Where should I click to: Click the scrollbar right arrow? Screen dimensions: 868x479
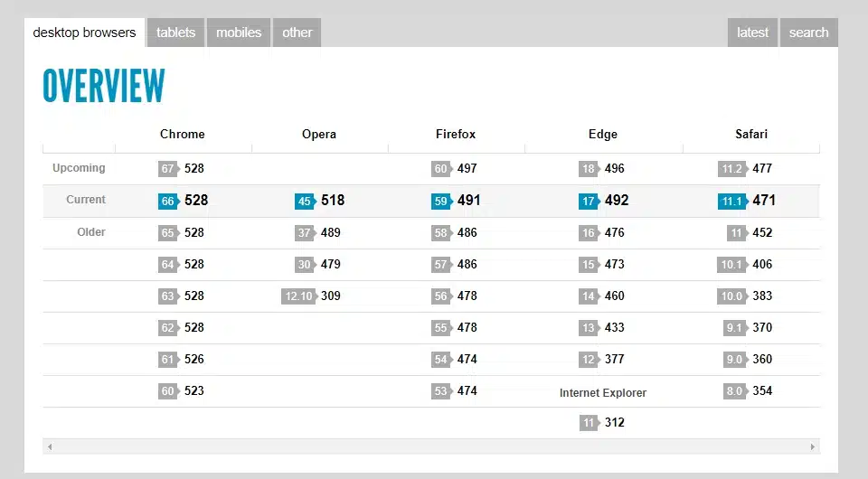813,446
